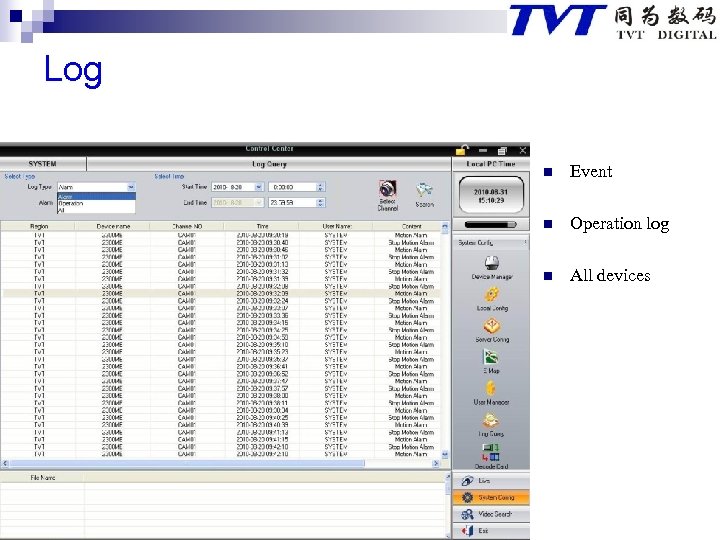
Task: Open the E-Map icon
Action: (491, 357)
